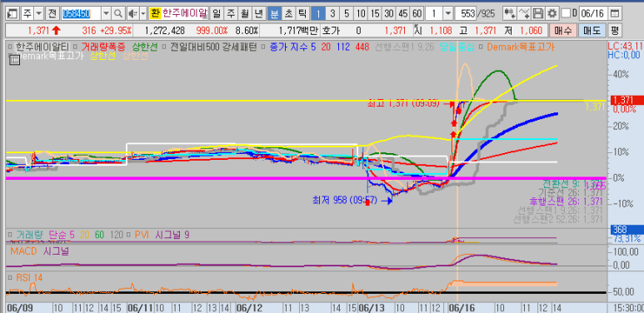Switch to the 일 daily period tab
Viewport: 644px width, 313px height.
point(217,13)
